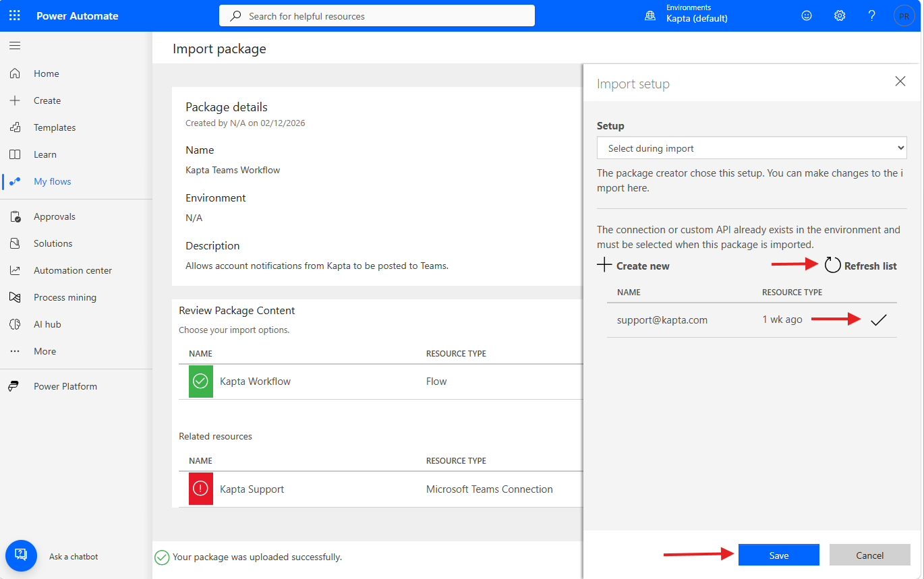
Task: Click the help question mark icon
Action: pyautogui.click(x=872, y=16)
